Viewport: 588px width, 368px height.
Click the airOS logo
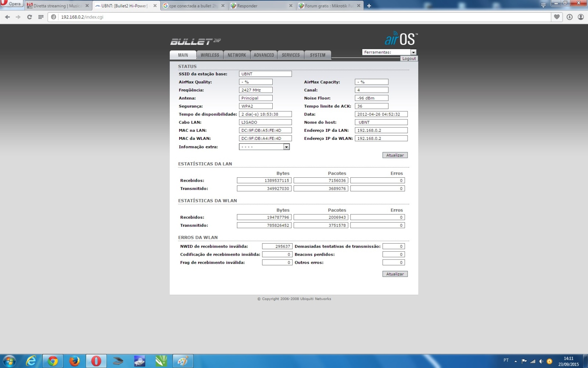pos(401,38)
